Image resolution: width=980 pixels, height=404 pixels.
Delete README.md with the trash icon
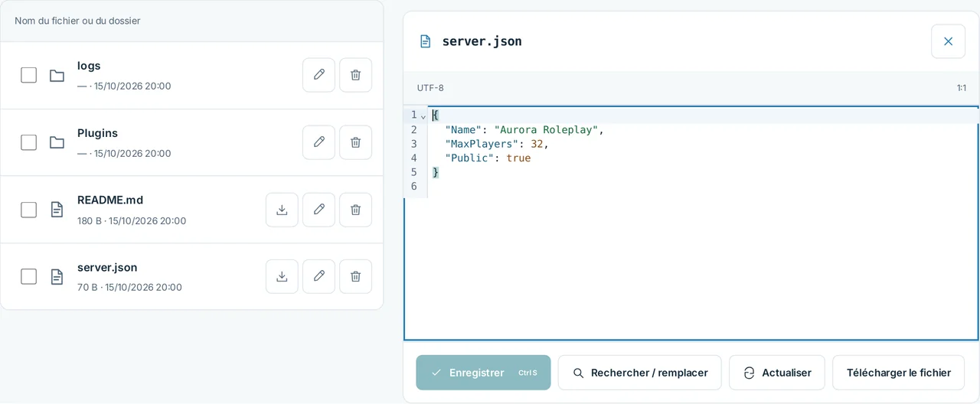pos(355,210)
